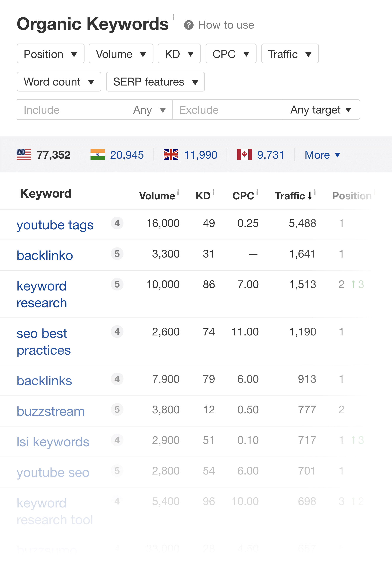The width and height of the screenshot is (392, 566).
Task: Open the Any match-type dropdown
Action: coord(150,110)
